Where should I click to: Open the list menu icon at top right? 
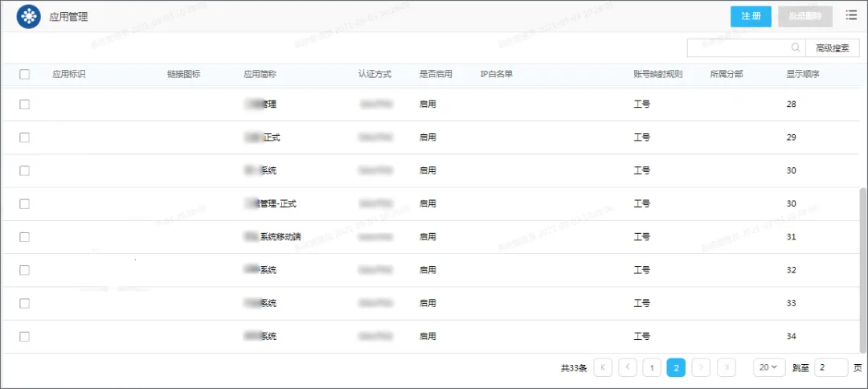[851, 16]
